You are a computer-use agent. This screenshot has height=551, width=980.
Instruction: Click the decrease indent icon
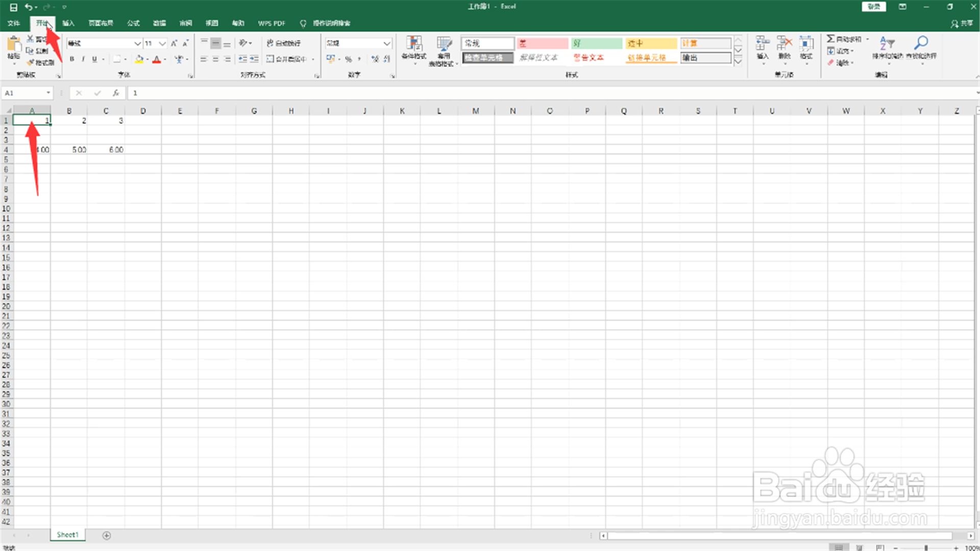[243, 59]
